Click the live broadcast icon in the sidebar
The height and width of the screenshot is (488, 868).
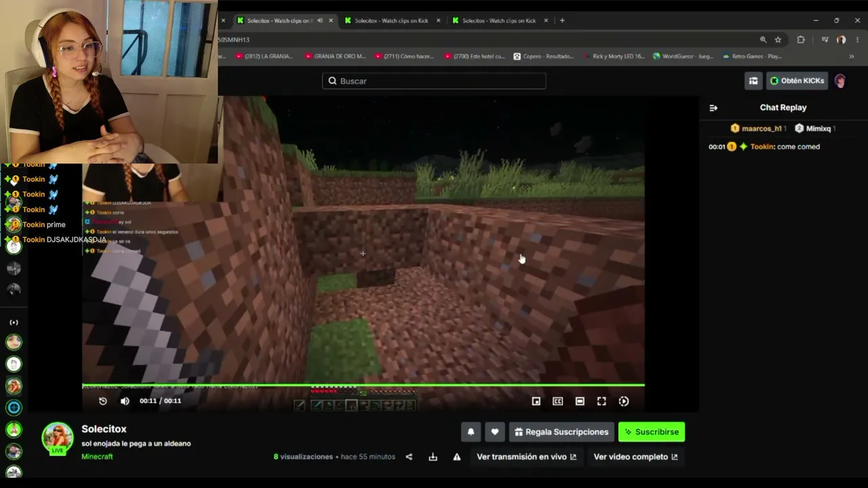pyautogui.click(x=14, y=323)
